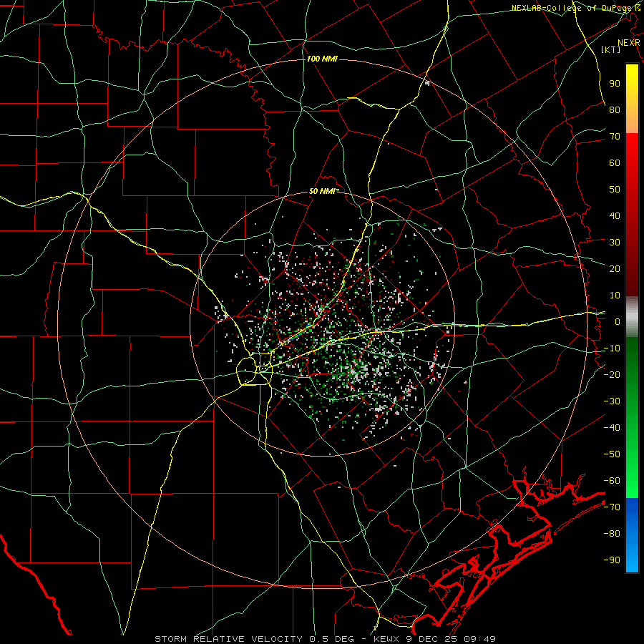
Task: Click the positive "10" scale value
Action: (x=615, y=296)
